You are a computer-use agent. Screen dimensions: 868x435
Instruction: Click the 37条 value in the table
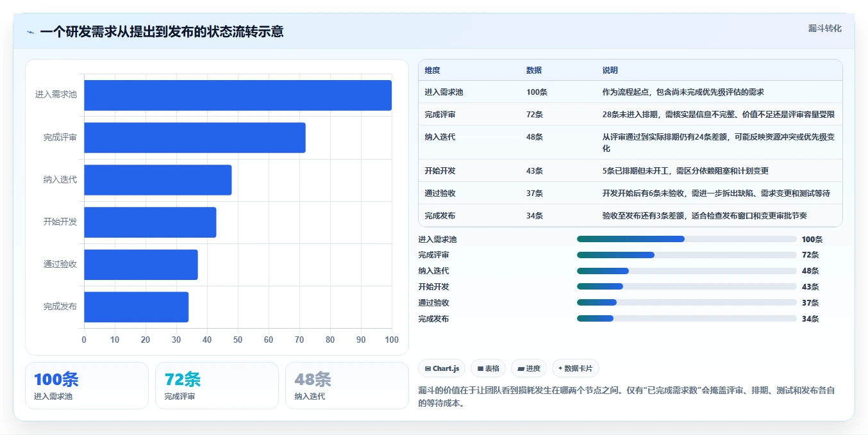pyautogui.click(x=535, y=193)
